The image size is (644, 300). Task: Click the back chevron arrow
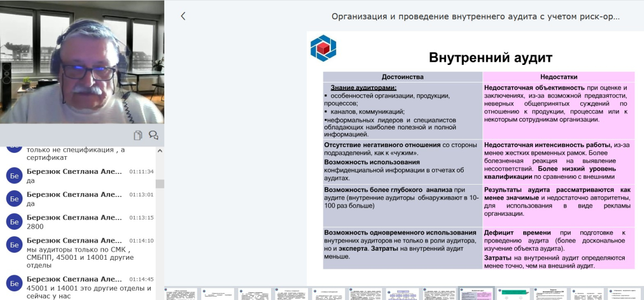point(183,16)
